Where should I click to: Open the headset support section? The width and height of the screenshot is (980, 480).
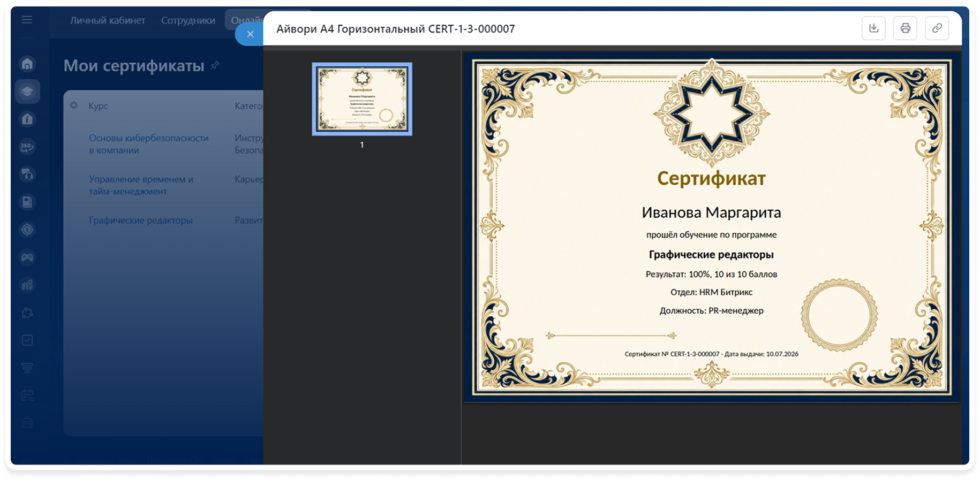click(27, 174)
